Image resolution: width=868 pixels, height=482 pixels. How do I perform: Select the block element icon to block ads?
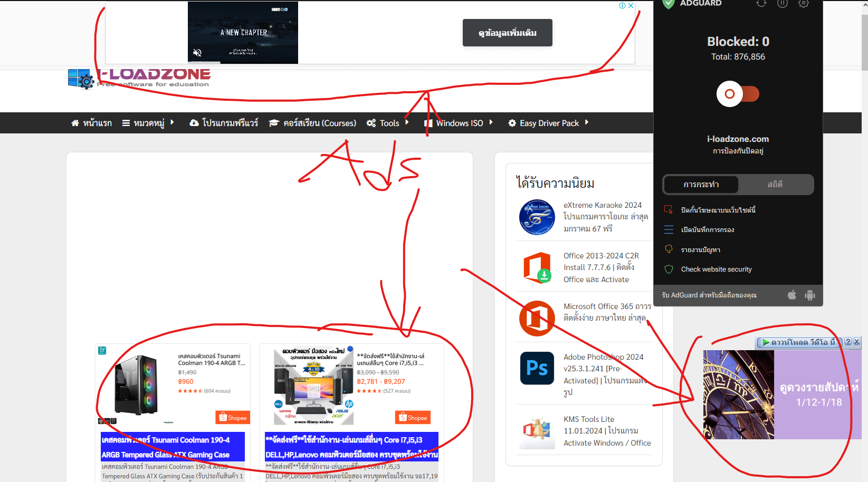click(x=669, y=209)
